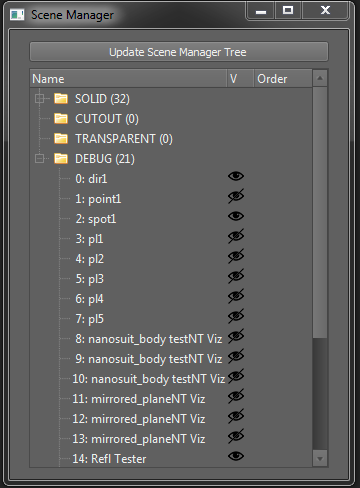Viewport: 360px width, 488px height.
Task: Toggle visibility for 4: pl2
Action: pos(236,256)
